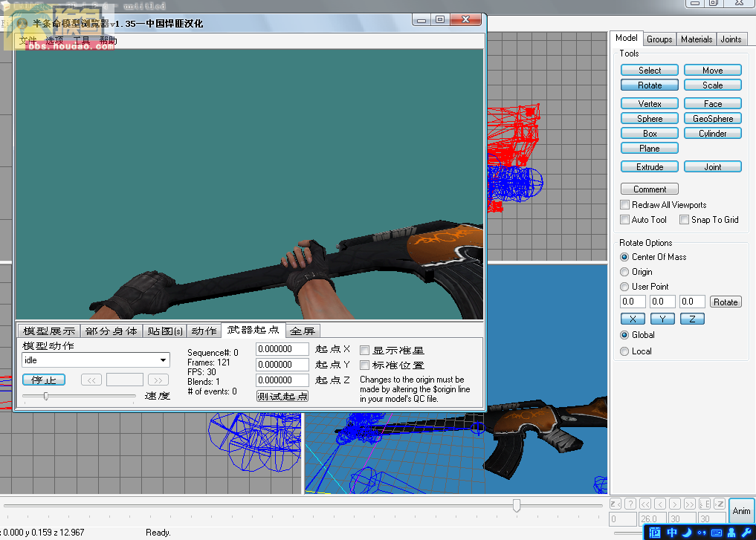
Task: Click the timeline button marked 'E'
Action: pyautogui.click(x=705, y=504)
